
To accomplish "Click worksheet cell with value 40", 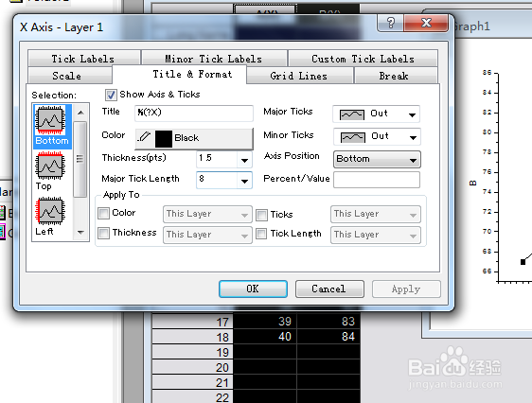I will [265, 337].
